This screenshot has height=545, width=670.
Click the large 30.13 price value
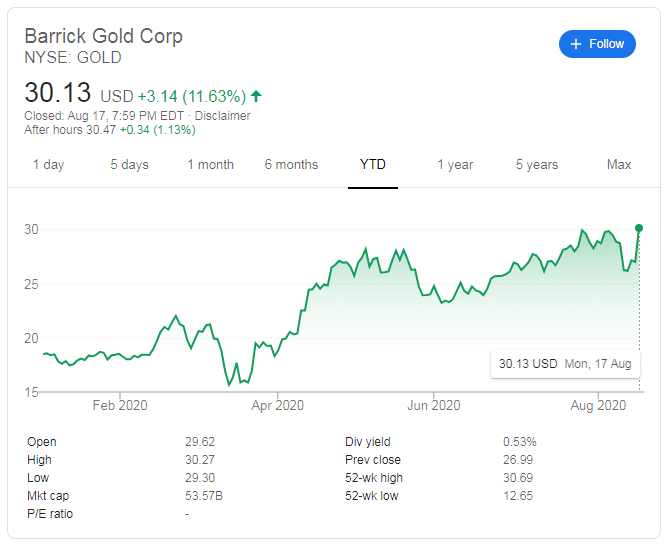click(x=57, y=92)
